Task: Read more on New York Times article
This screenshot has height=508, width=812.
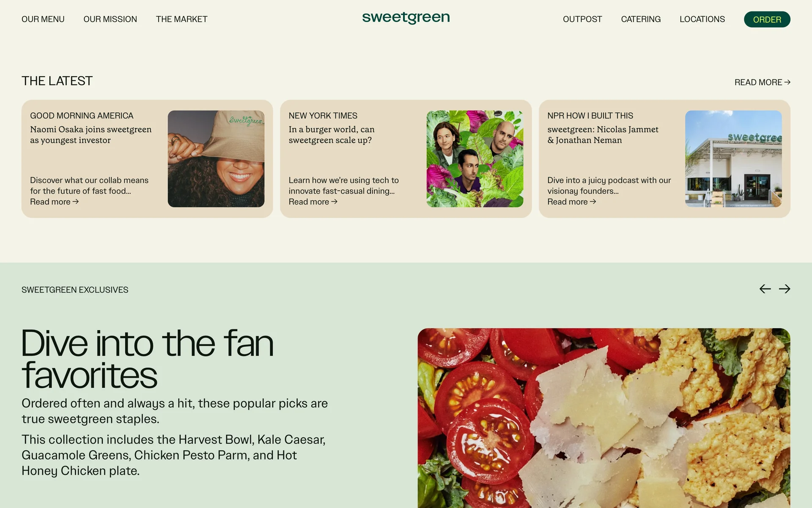Action: tap(313, 202)
